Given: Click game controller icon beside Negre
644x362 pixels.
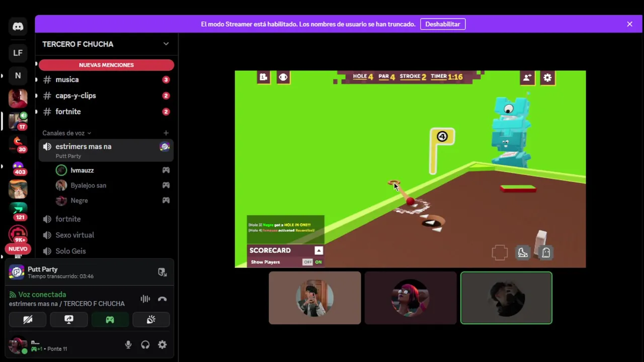Looking at the screenshot, I should (x=166, y=201).
